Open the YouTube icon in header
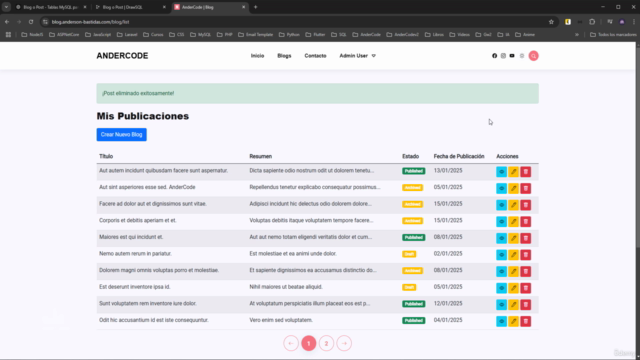The image size is (640, 360). coord(512,56)
